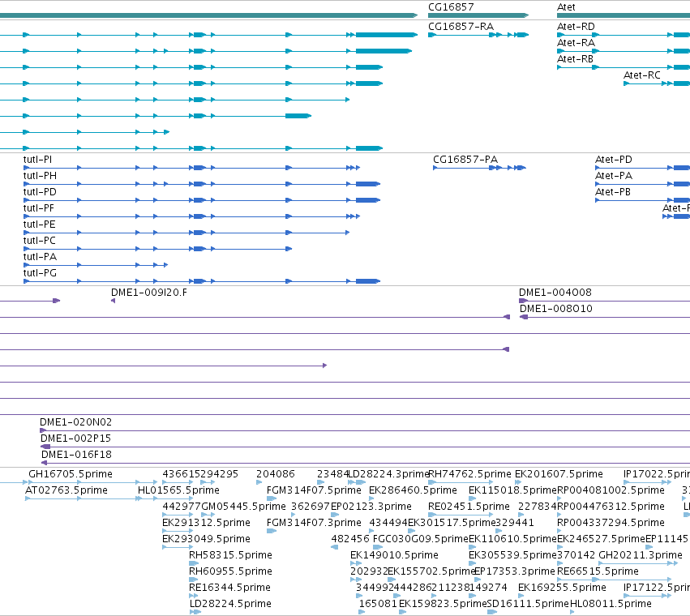Click the CG16857 gene label text
This screenshot has height=616, width=690.
coord(451,7)
